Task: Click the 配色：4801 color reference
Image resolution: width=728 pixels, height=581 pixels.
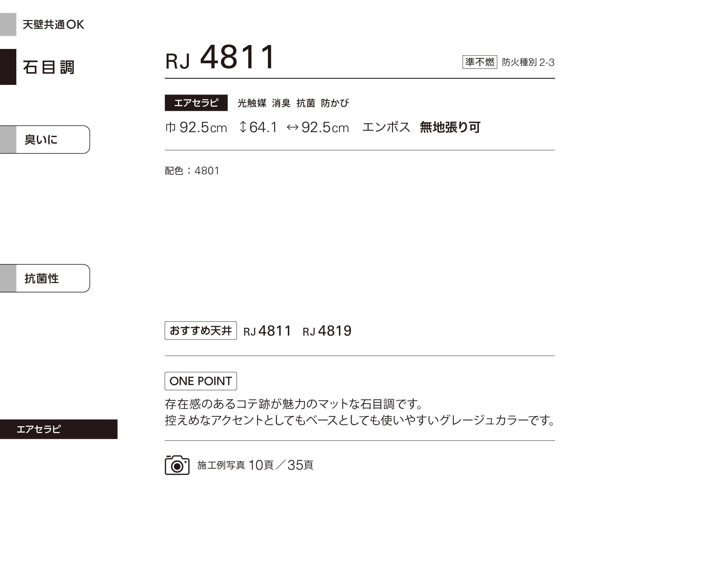Action: pos(192,171)
